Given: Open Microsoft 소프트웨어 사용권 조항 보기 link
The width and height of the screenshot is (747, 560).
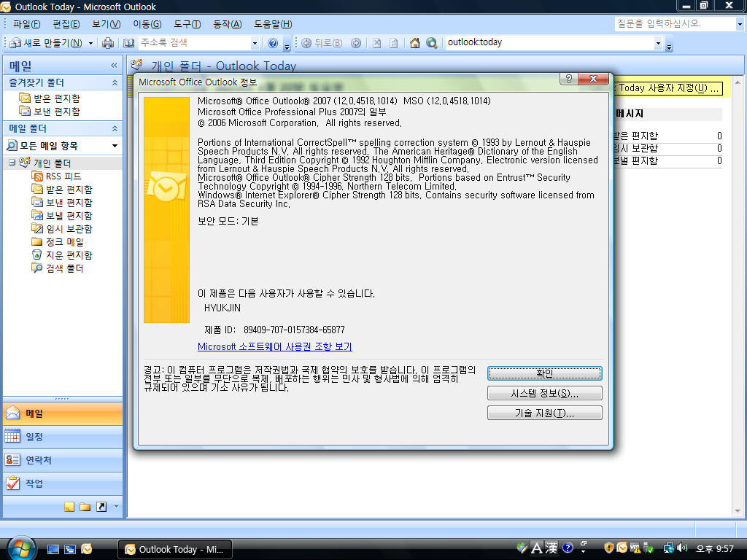Looking at the screenshot, I should pos(275,346).
